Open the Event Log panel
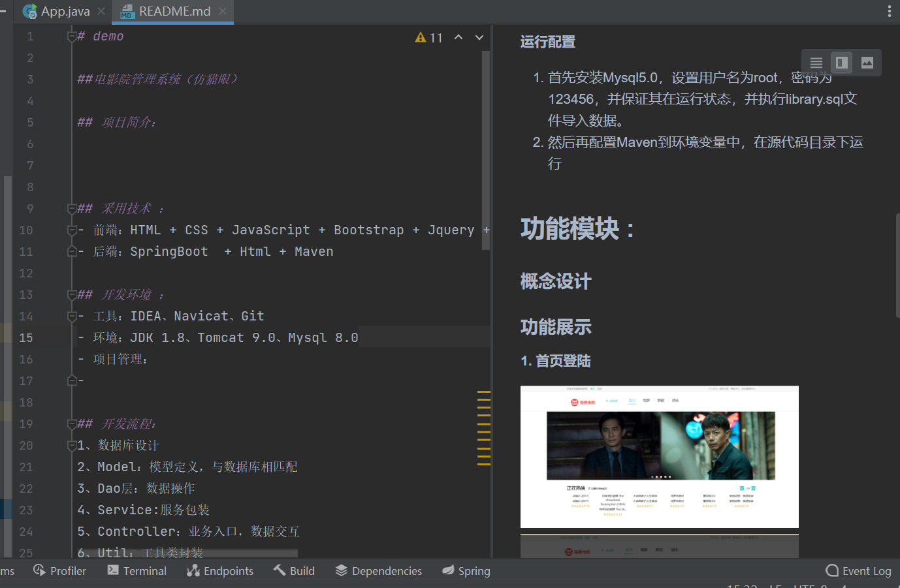This screenshot has height=588, width=900. click(x=859, y=571)
